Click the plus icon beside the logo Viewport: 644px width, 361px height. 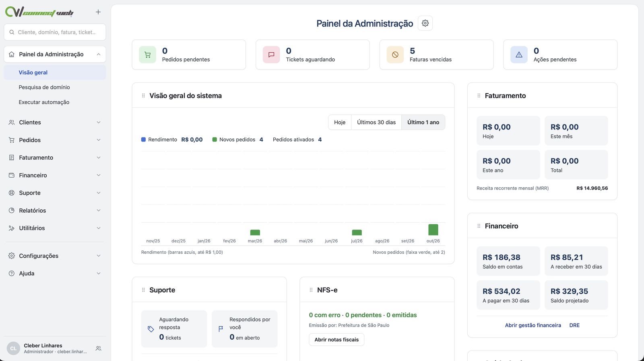tap(98, 12)
